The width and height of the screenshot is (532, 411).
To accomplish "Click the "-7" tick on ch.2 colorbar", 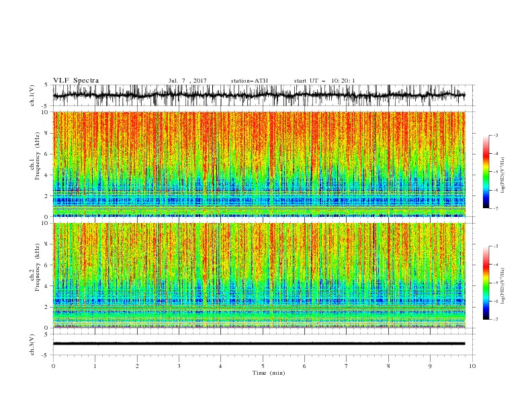I will click(x=495, y=320).
